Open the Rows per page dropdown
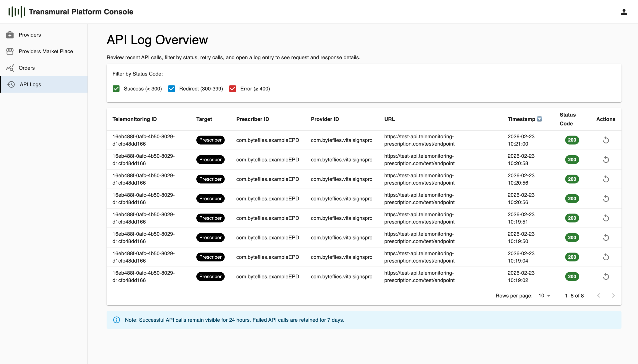Screen dimensions: 638x364 click(544, 295)
